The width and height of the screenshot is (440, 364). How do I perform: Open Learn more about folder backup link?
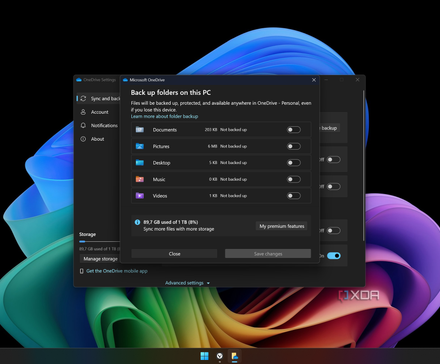point(164,116)
